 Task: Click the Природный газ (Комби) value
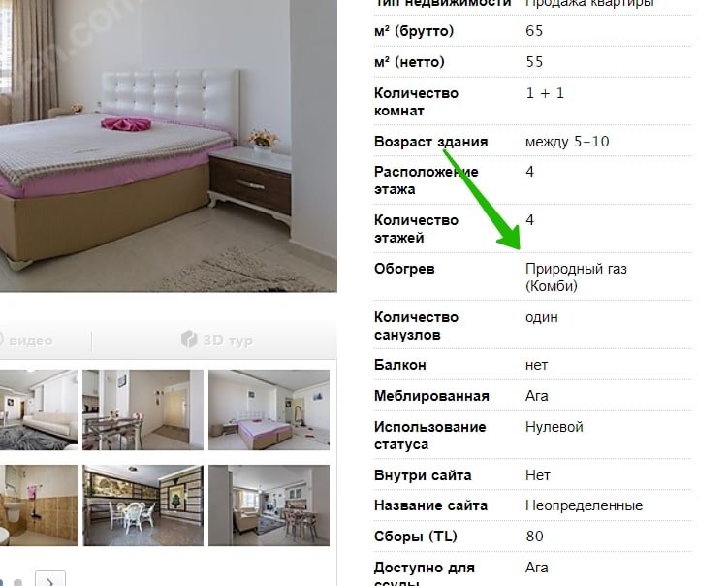[576, 277]
